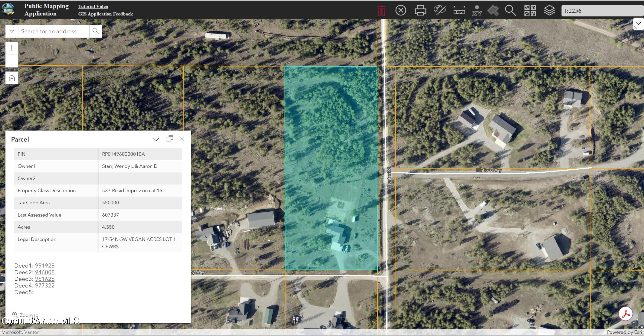Open Deed4 link 977322
Viewport: 644px width, 336px height.
coord(45,286)
